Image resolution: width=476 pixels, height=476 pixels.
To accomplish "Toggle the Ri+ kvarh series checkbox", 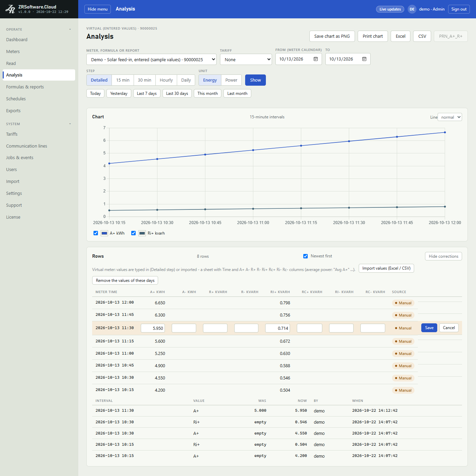I will [x=133, y=233].
